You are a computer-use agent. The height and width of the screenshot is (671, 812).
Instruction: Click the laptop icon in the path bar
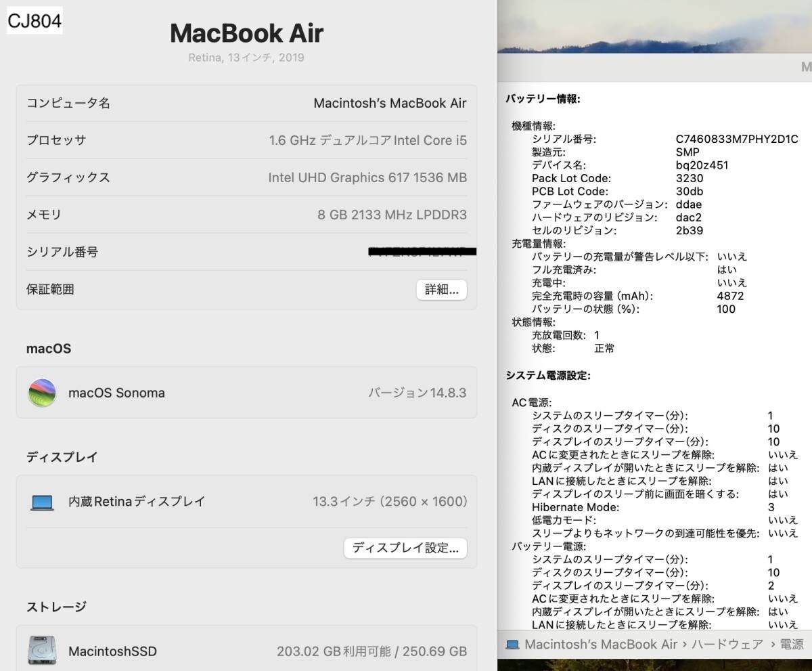[512, 644]
